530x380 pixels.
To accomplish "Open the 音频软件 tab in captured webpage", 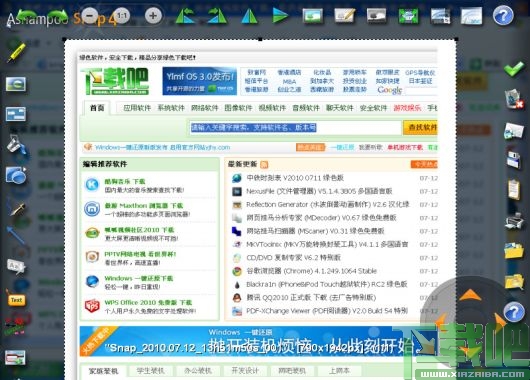I will [x=306, y=108].
